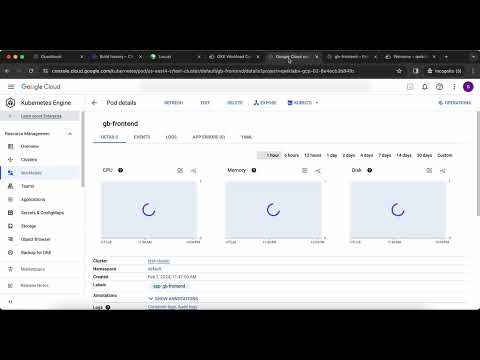480x360 pixels.
Task: Click the Delete button
Action: (235, 103)
